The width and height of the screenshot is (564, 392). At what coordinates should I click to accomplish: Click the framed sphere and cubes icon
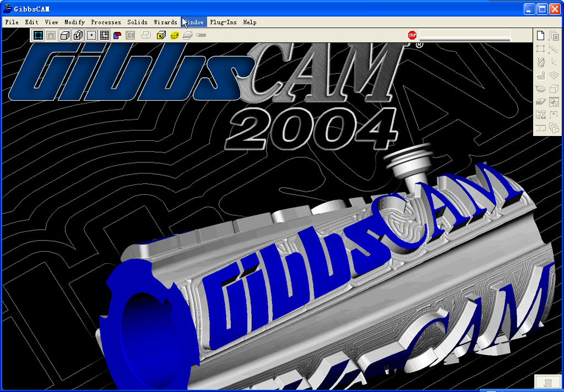[554, 102]
